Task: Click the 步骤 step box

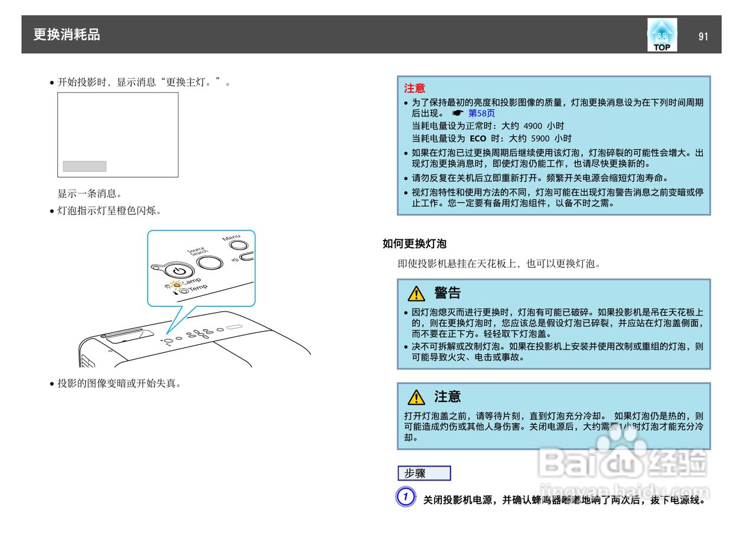Action: click(424, 473)
